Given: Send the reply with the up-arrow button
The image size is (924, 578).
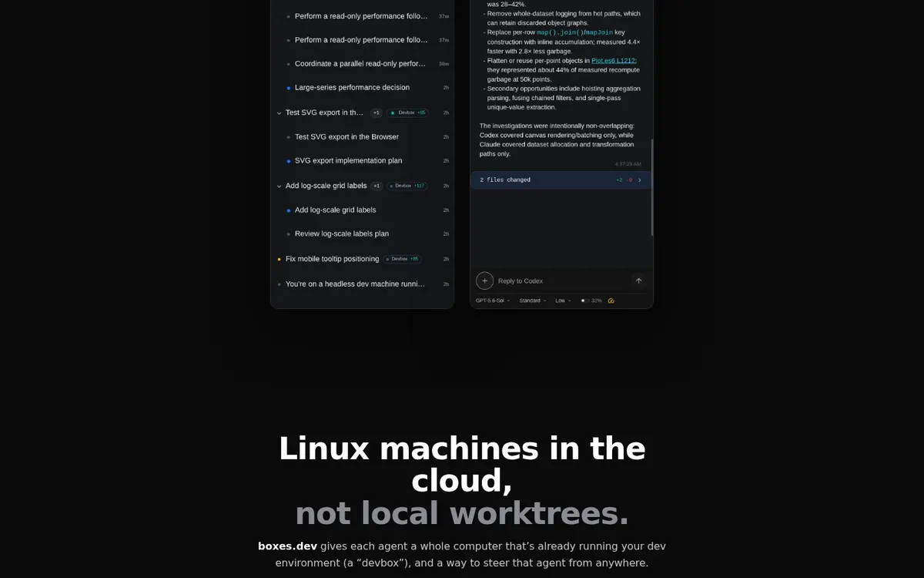Looking at the screenshot, I should click(x=638, y=281).
